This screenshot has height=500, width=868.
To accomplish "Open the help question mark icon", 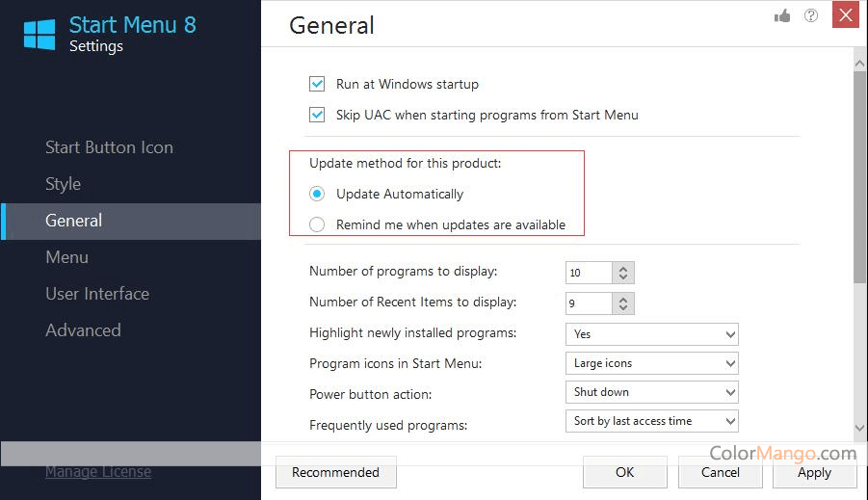I will tap(811, 16).
